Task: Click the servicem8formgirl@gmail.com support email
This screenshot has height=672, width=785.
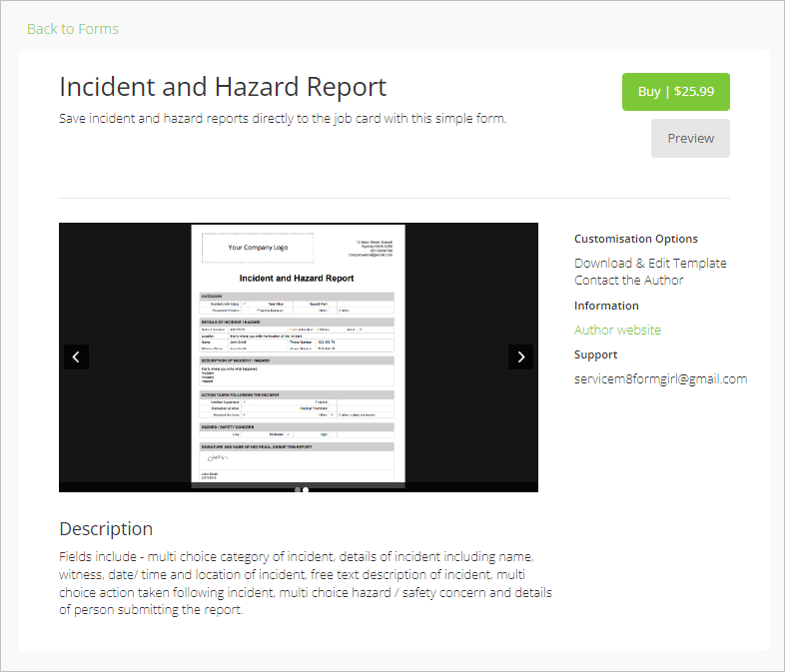Action: click(x=660, y=379)
